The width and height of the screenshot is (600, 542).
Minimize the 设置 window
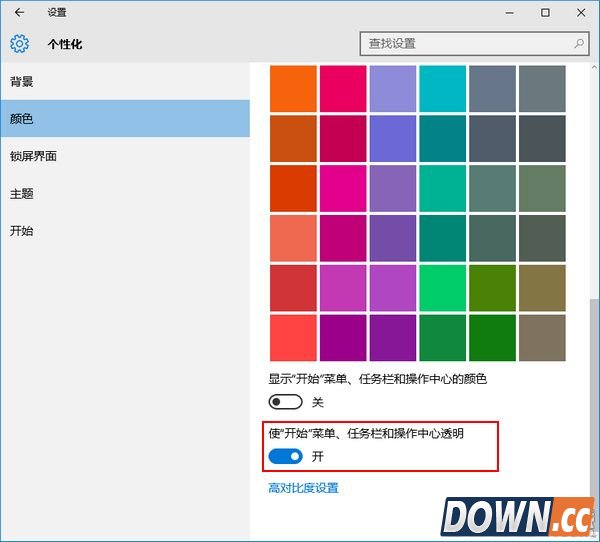[x=509, y=13]
